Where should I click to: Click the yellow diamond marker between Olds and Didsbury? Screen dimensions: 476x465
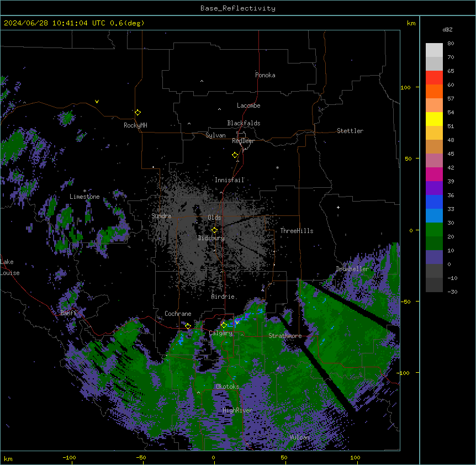tap(215, 230)
